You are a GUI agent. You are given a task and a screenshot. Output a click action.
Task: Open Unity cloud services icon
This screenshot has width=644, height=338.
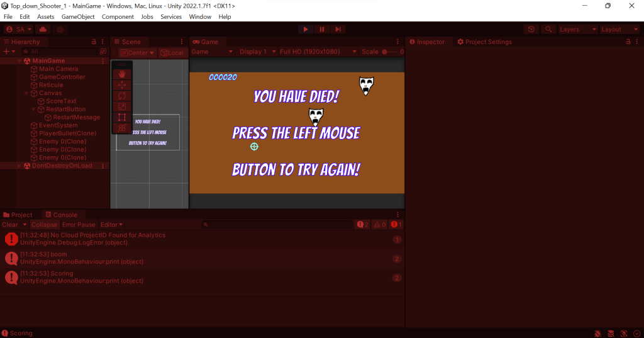43,30
